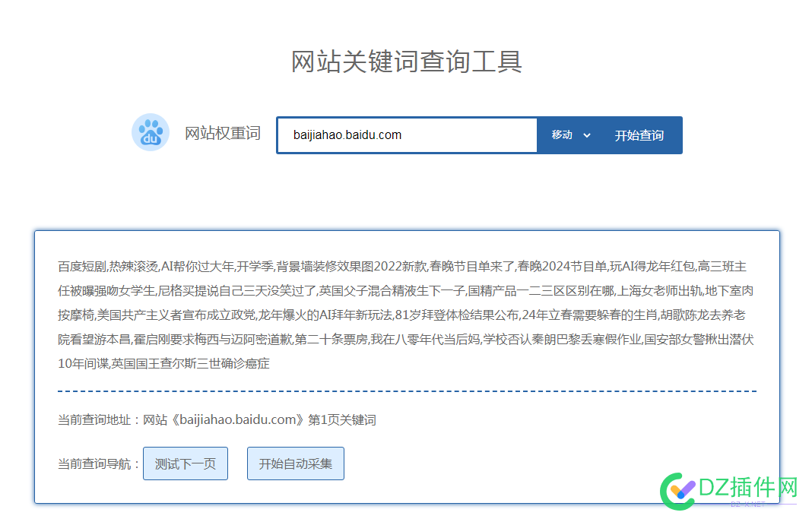Click the 网站权重词 label
Screen dimensions: 812x522
[x=223, y=133]
